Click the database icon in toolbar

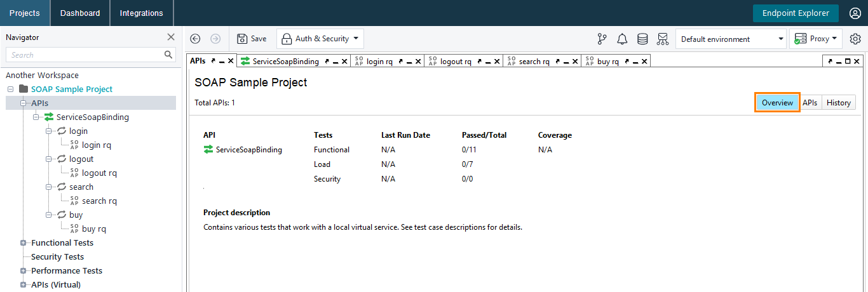642,39
